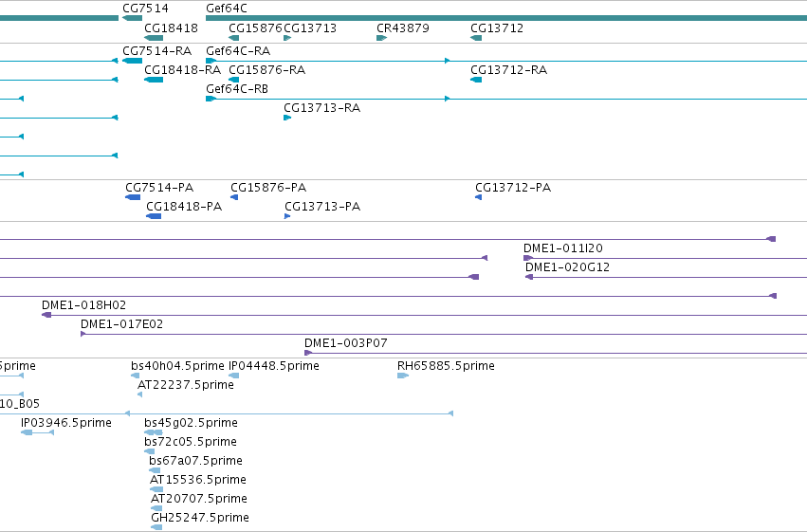Screen dimensions: 807x532
Task: Click the CG18418 gene arrow glyph
Action: pyautogui.click(x=154, y=38)
